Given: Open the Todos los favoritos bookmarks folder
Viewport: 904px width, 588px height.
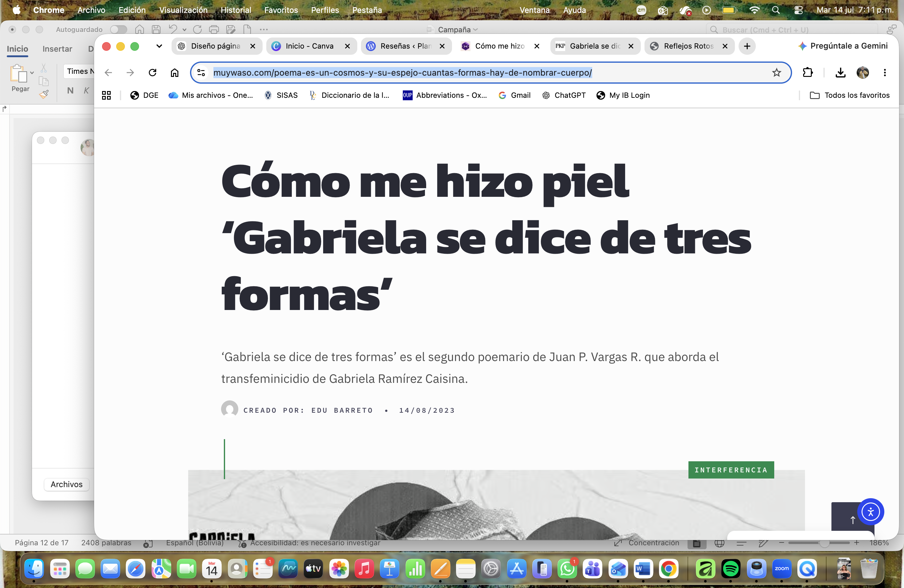Looking at the screenshot, I should pyautogui.click(x=850, y=95).
